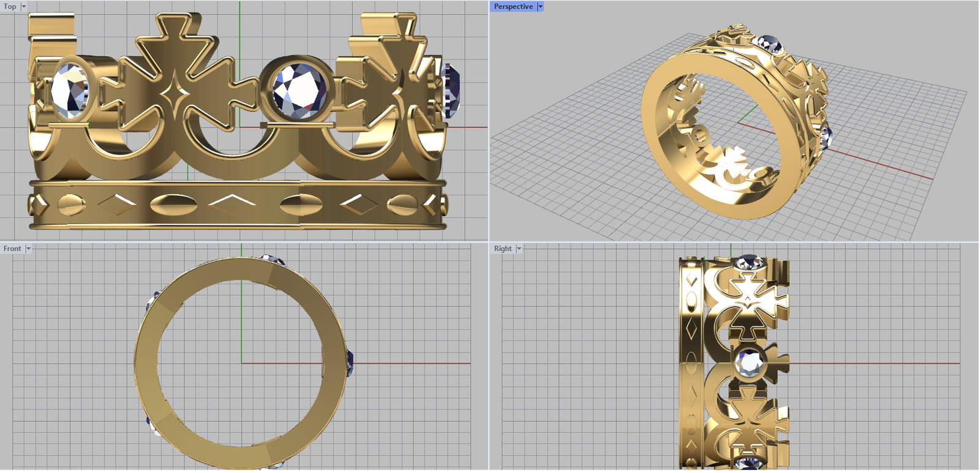Click the top gemstone in Perspective viewport
Screen dimensions: 980x473
coord(768,44)
